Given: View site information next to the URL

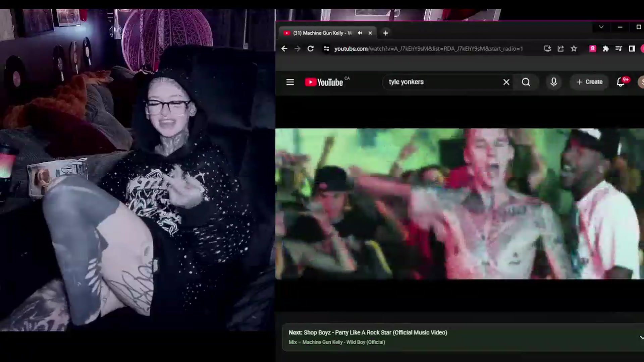Looking at the screenshot, I should point(326,49).
